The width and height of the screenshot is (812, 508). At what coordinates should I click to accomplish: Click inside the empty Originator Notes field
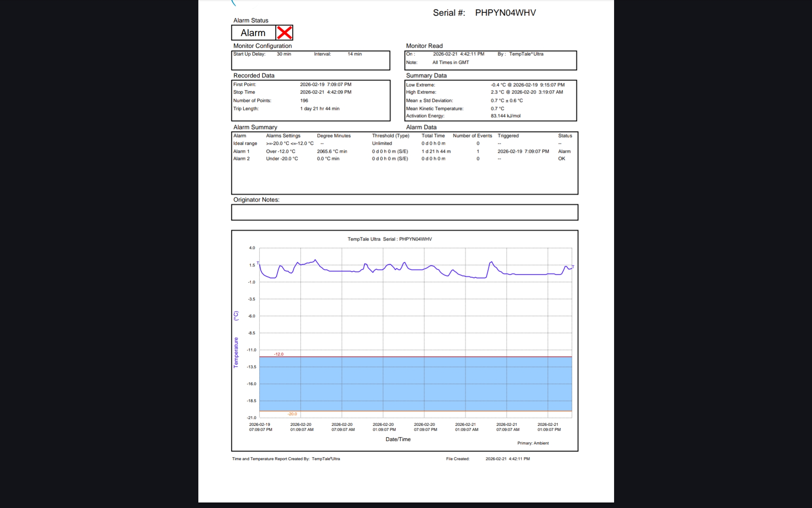pos(404,213)
